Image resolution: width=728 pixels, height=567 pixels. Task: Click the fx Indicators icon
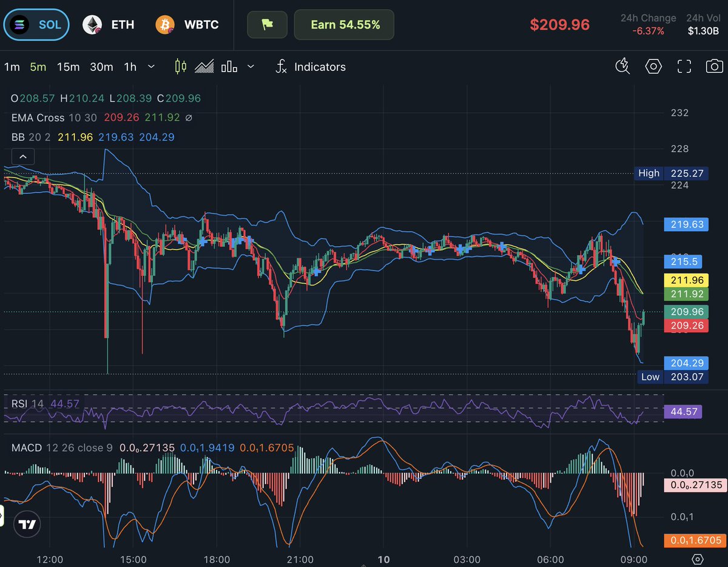pos(281,67)
